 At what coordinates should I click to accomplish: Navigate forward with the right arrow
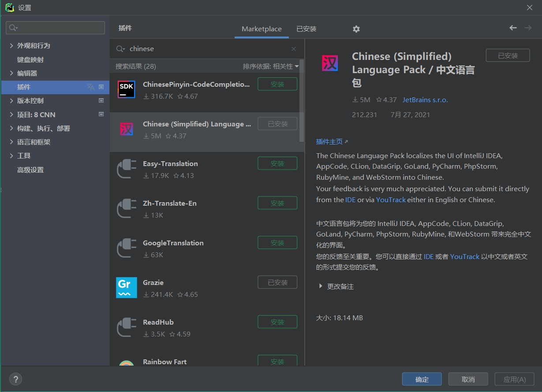pos(528,28)
